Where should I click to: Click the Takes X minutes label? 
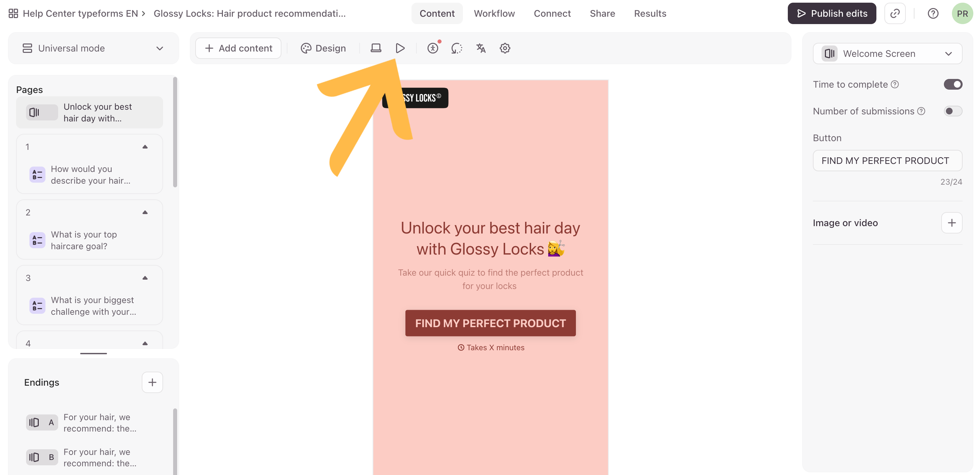point(490,347)
